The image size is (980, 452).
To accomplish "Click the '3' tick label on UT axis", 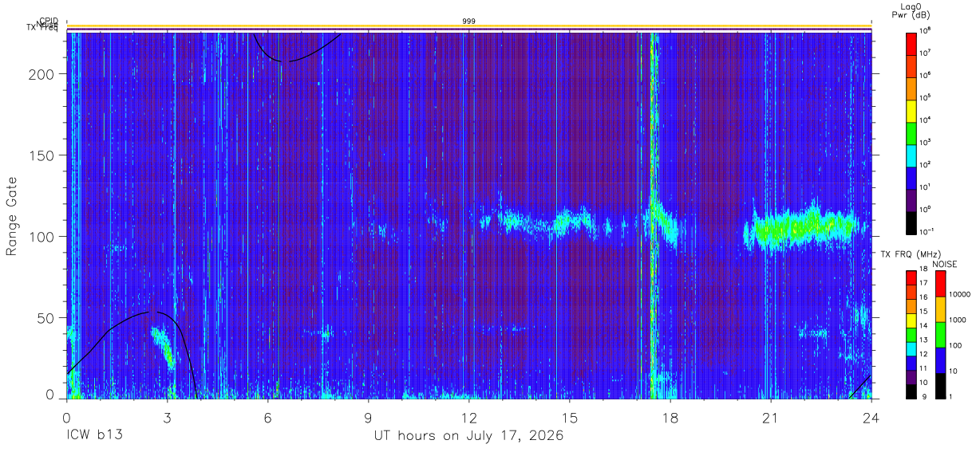I will point(167,419).
